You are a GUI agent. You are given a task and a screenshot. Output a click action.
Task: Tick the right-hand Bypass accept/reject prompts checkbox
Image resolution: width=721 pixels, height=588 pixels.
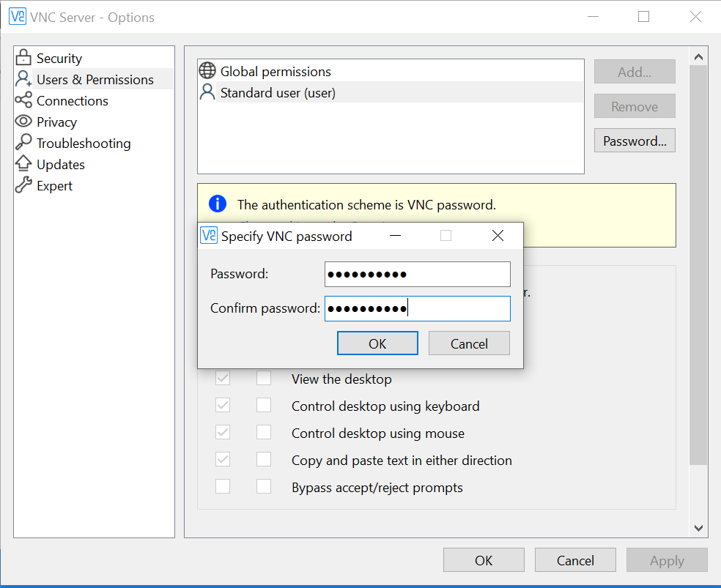(x=264, y=487)
